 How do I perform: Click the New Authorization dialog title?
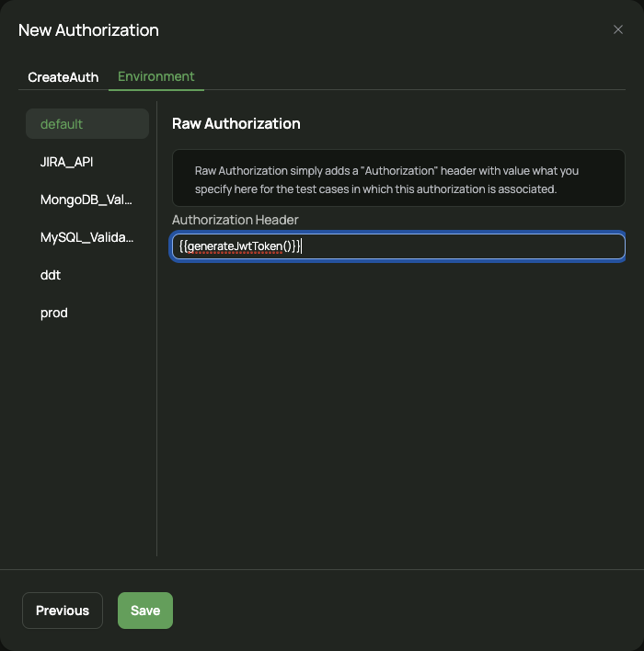(x=88, y=30)
